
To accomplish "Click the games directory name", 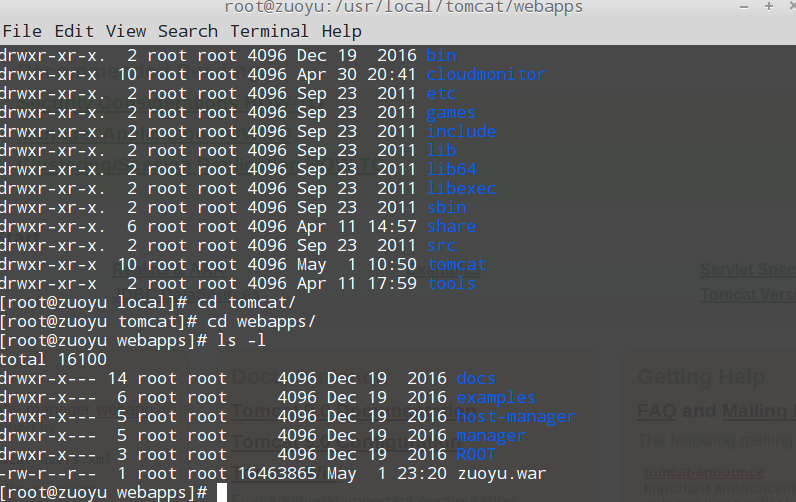I will [451, 112].
